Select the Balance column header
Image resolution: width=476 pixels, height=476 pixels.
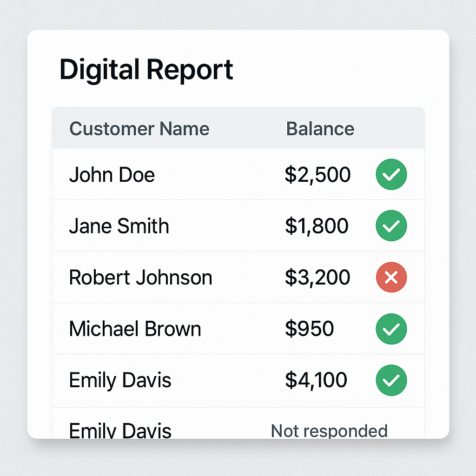click(320, 129)
